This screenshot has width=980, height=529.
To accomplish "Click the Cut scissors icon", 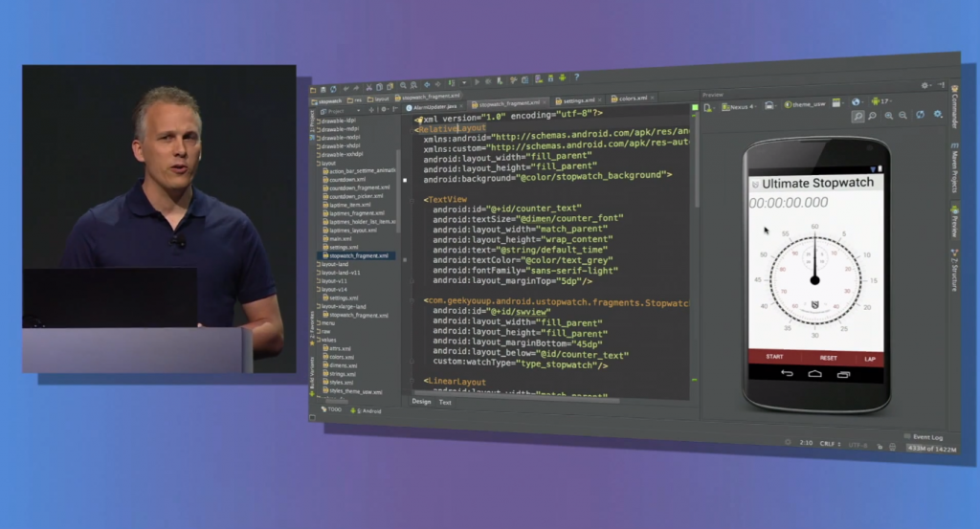I will [368, 87].
